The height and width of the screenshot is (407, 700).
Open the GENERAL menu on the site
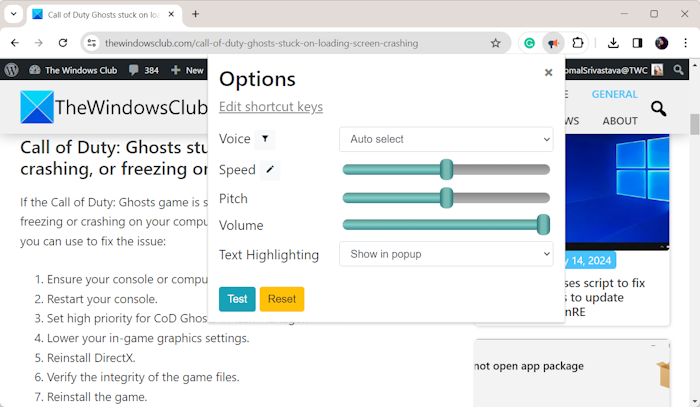[614, 94]
